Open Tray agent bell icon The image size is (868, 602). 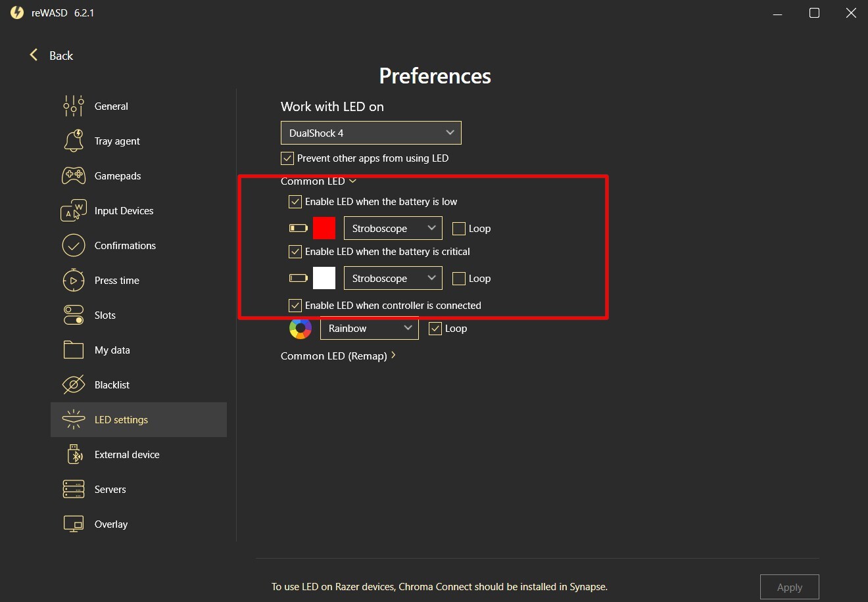(74, 141)
